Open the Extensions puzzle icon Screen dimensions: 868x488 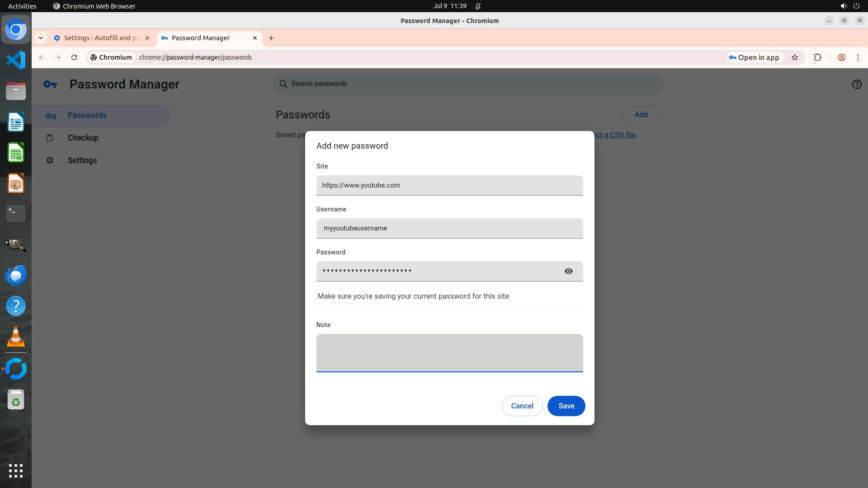[817, 57]
